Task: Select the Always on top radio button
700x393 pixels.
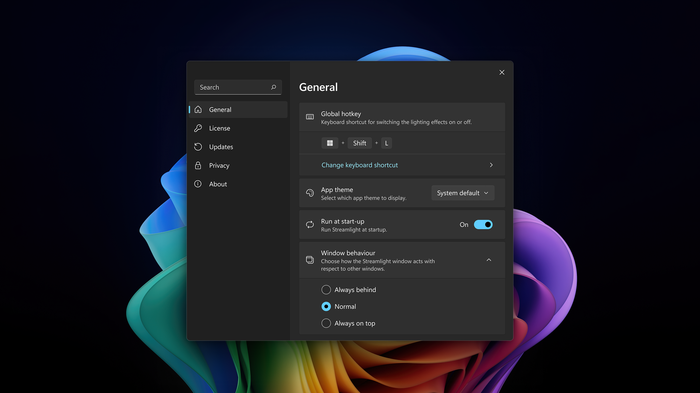Action: (326, 323)
